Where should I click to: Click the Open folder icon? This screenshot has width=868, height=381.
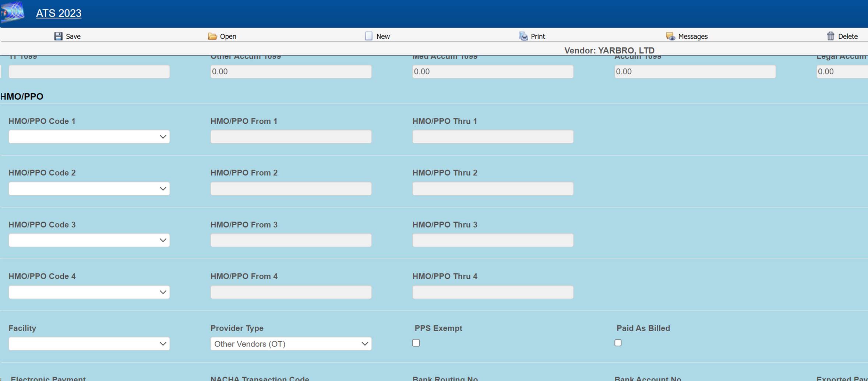tap(212, 36)
